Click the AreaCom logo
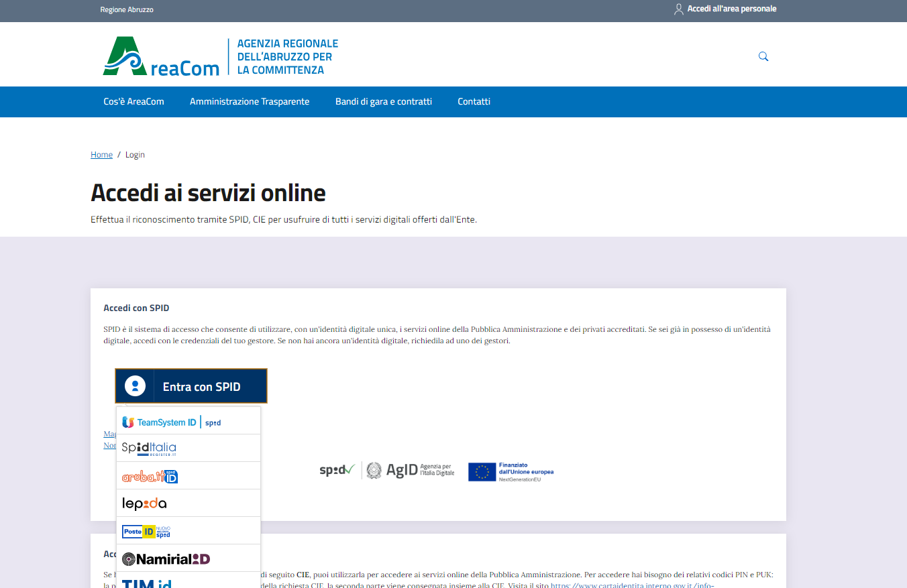The height and width of the screenshot is (588, 907). coord(161,56)
